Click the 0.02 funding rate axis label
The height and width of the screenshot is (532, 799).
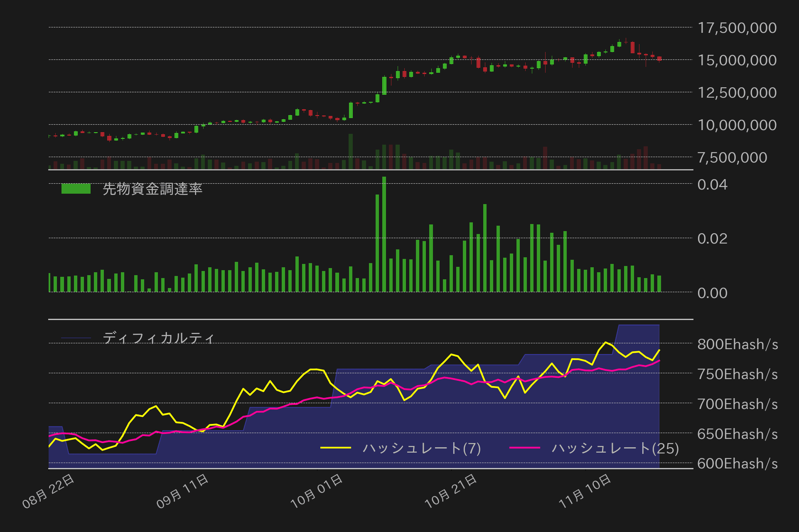click(712, 239)
